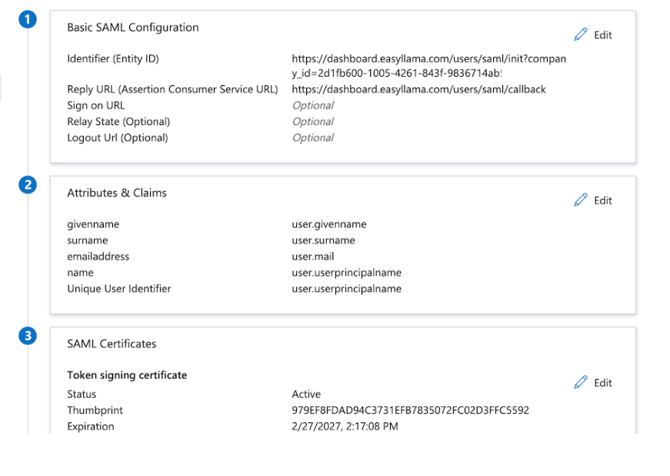The width and height of the screenshot is (670, 476).
Task: Click the pencil icon in SAML Certificates
Action: (581, 382)
